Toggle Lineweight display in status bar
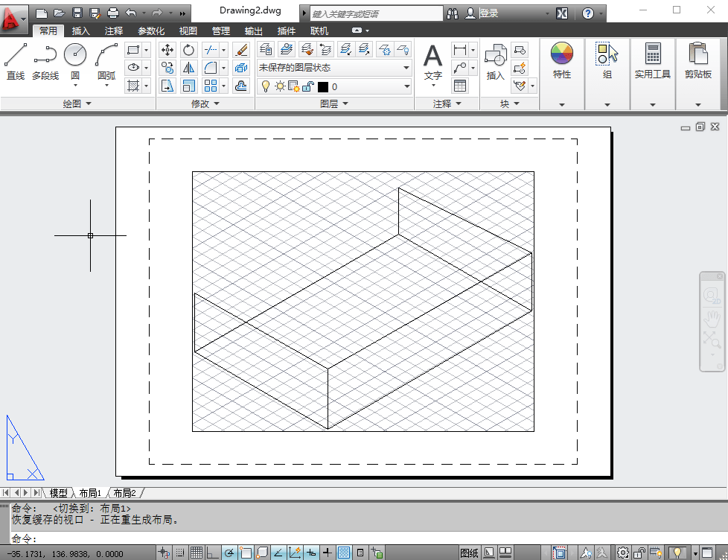This screenshot has width=728, height=560. click(x=328, y=553)
